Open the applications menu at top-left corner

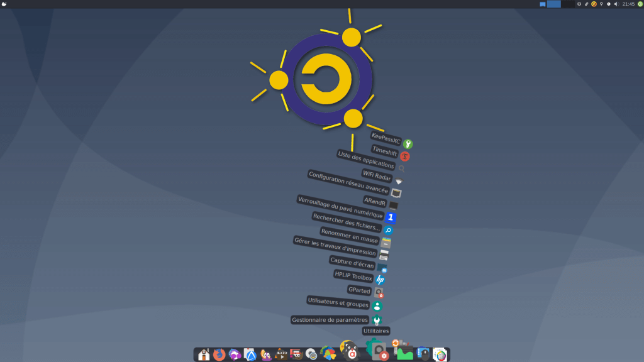click(x=4, y=4)
